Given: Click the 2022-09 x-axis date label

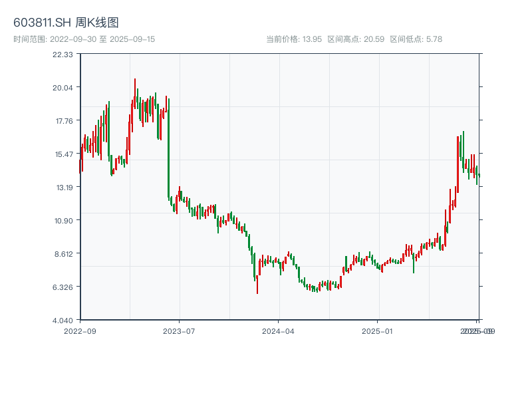Looking at the screenshot, I should 80,331.
